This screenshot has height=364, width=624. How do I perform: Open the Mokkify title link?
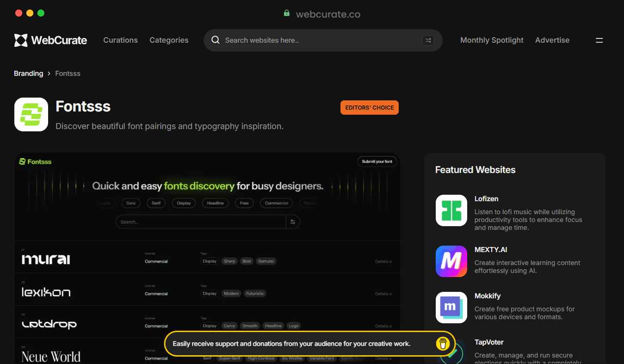tap(488, 296)
